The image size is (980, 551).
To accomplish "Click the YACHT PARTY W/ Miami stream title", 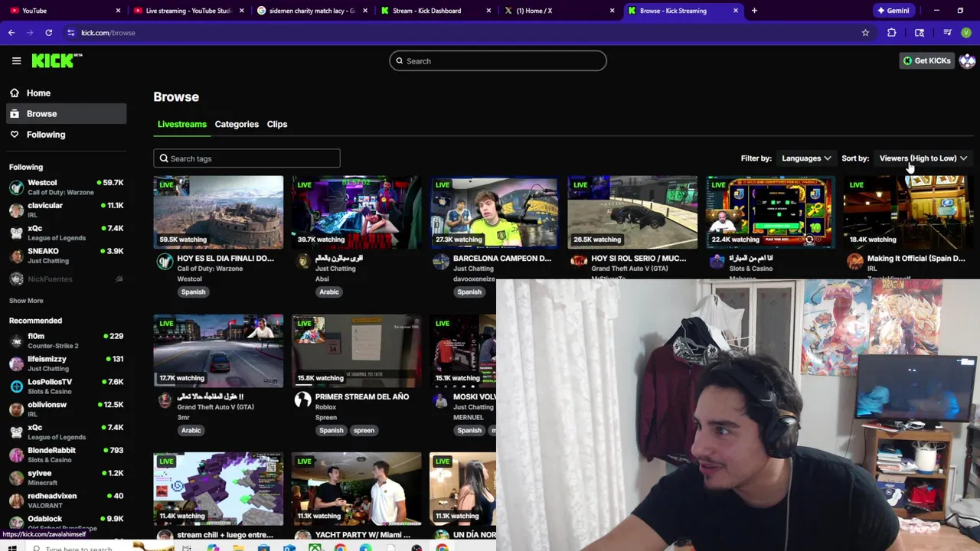I will 363,535.
